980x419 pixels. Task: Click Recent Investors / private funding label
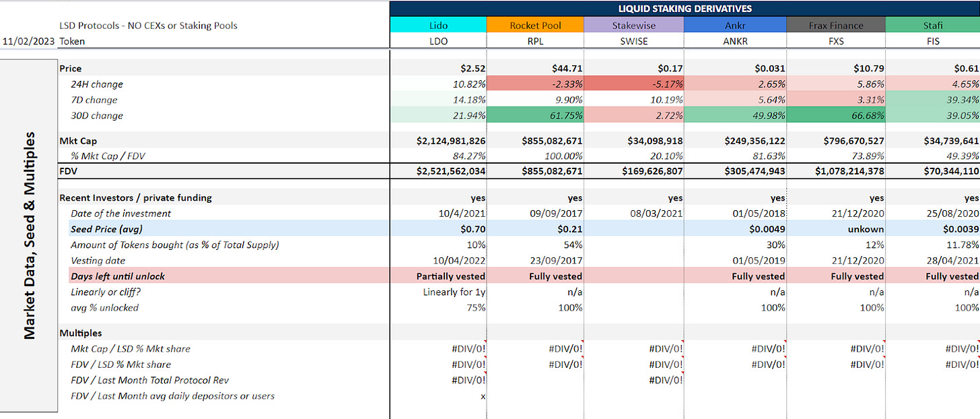coord(136,197)
